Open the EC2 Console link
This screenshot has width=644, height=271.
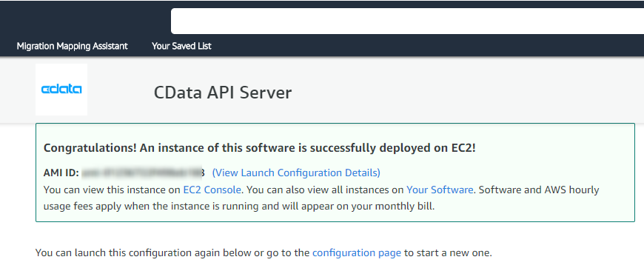[x=212, y=190]
